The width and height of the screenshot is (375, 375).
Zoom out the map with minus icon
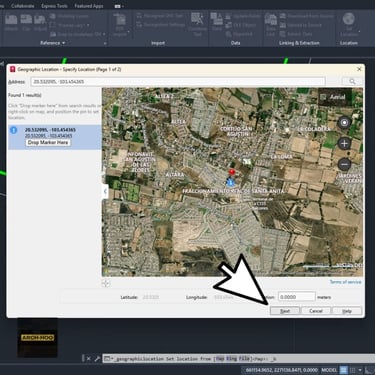point(344,164)
